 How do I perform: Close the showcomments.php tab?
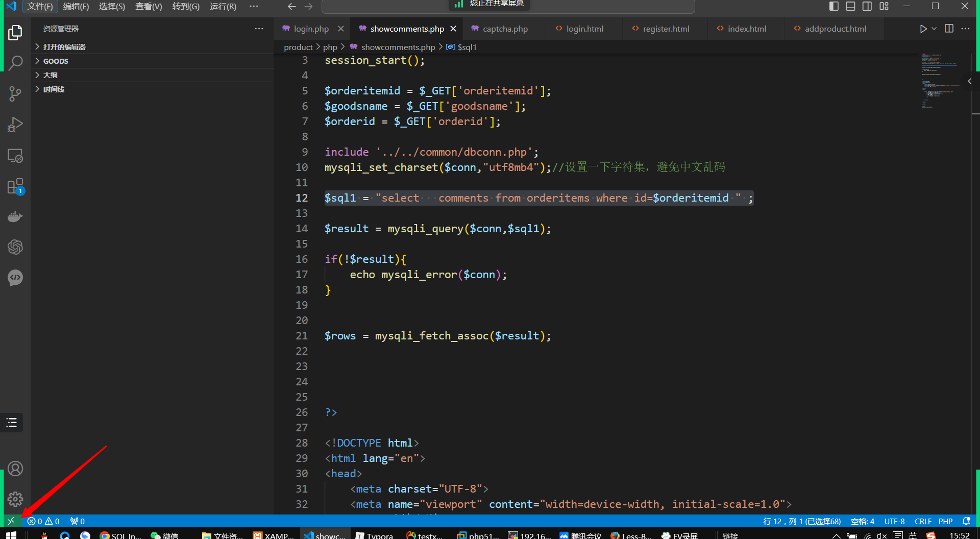click(453, 29)
